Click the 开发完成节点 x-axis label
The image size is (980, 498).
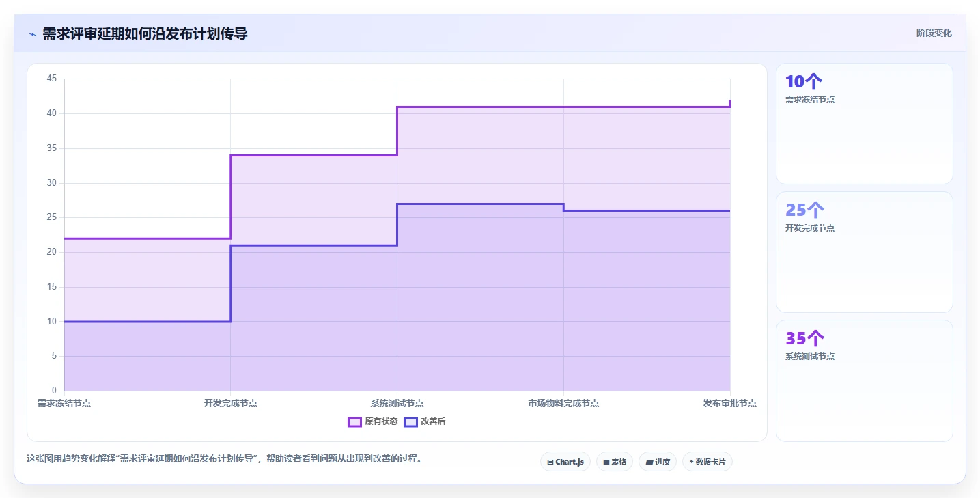click(231, 403)
